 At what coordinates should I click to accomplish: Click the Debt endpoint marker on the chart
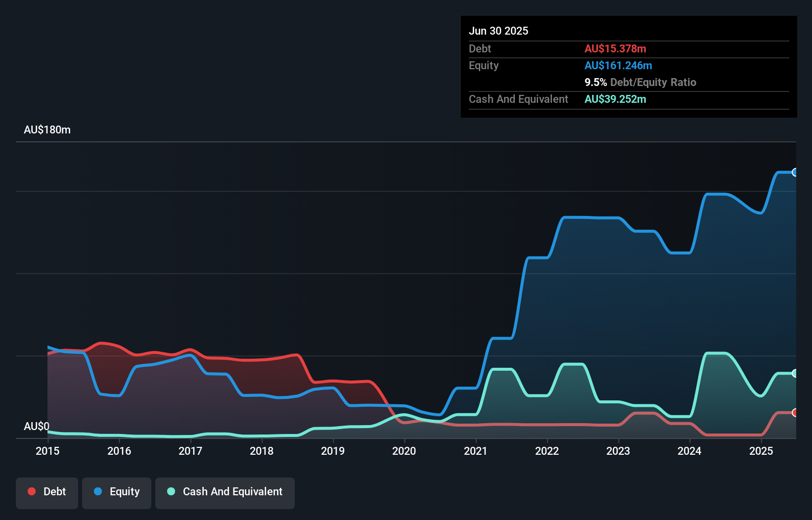pos(795,412)
